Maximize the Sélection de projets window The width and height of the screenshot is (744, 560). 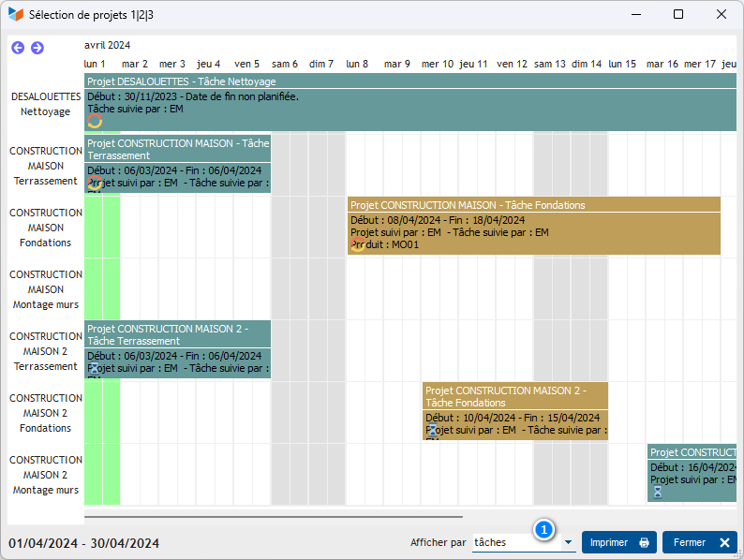[x=678, y=15]
